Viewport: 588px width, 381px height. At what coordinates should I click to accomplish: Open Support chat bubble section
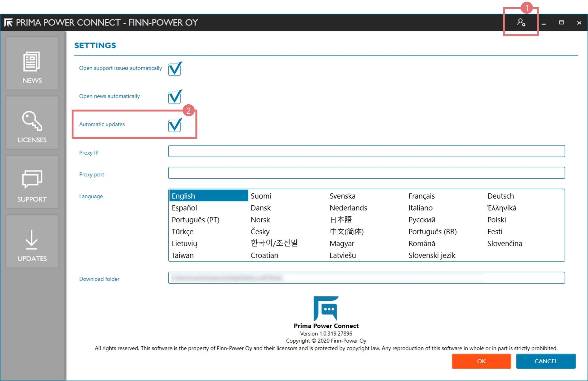[32, 182]
